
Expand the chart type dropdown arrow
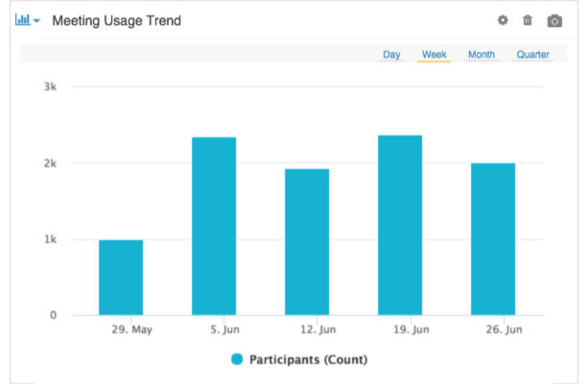click(x=36, y=21)
